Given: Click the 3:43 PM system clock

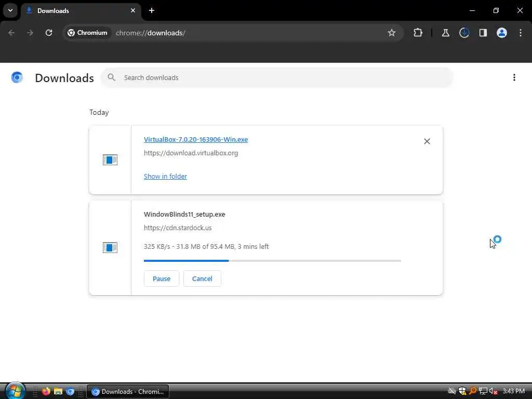Looking at the screenshot, I should 514,391.
